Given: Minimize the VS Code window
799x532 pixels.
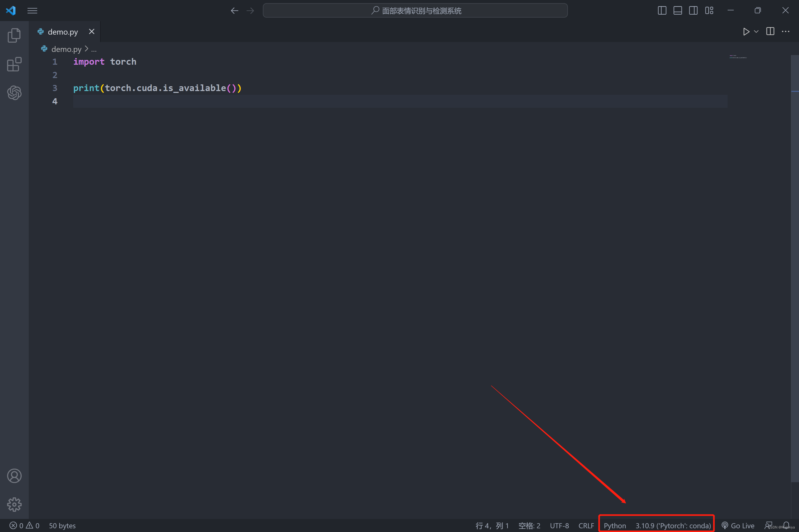Looking at the screenshot, I should (731, 11).
